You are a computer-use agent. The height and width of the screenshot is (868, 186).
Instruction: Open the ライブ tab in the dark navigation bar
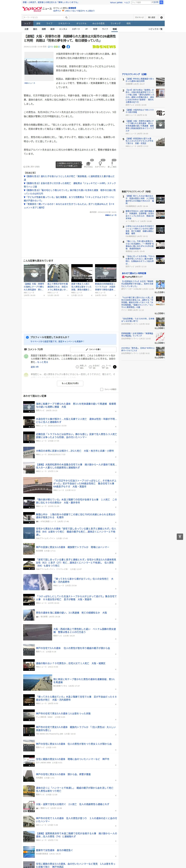point(49,24)
